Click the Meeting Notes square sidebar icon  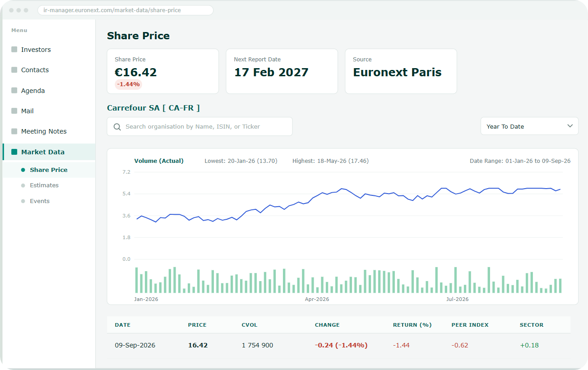pos(14,131)
